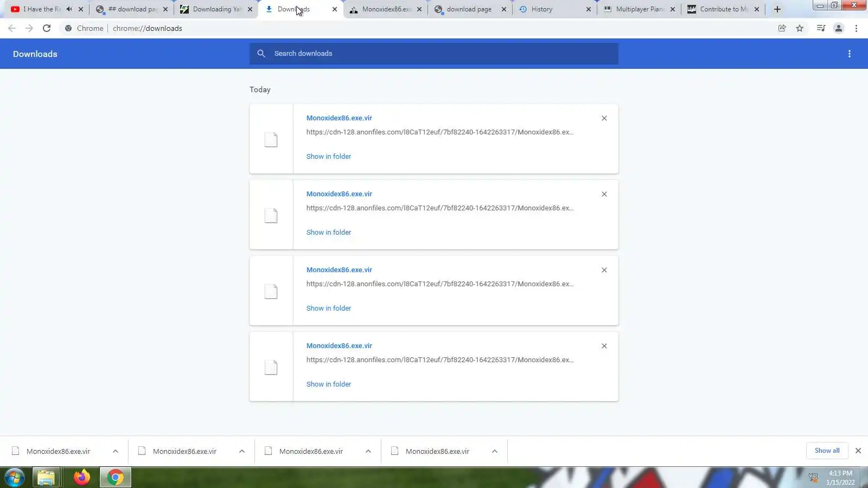Image resolution: width=868 pixels, height=488 pixels.
Task: Click the Chrome taskbar icon
Action: pyautogui.click(x=115, y=477)
